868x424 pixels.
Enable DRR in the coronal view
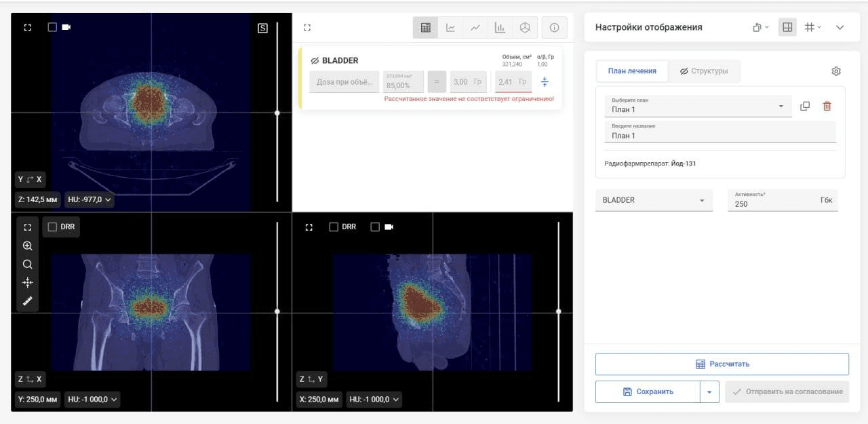53,227
